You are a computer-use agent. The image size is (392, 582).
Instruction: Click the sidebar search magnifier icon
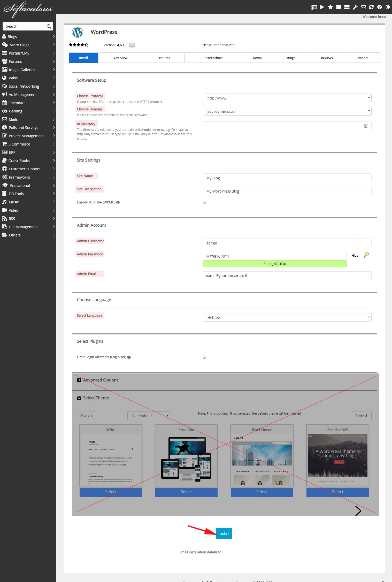click(x=49, y=26)
